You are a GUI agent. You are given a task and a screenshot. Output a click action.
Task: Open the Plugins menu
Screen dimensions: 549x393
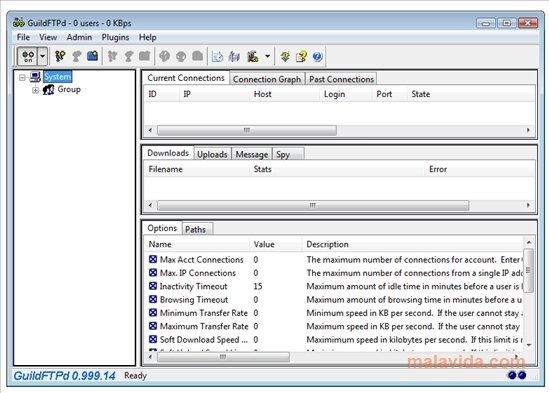pyautogui.click(x=115, y=37)
